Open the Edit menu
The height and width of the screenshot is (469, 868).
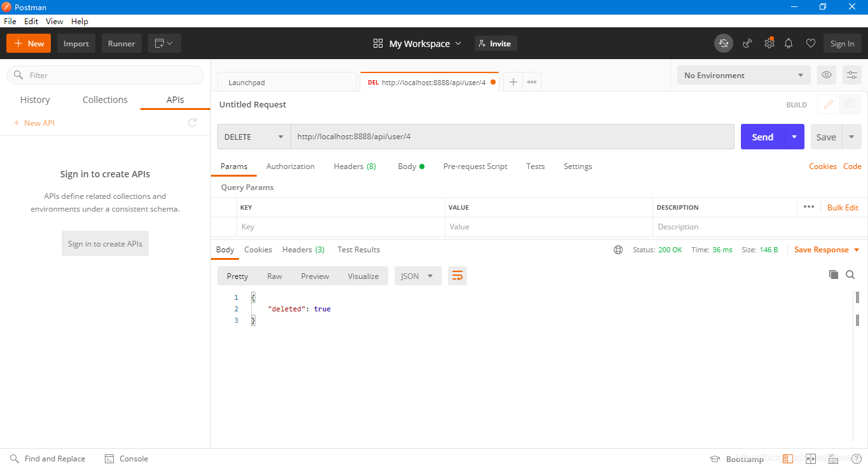(x=31, y=21)
